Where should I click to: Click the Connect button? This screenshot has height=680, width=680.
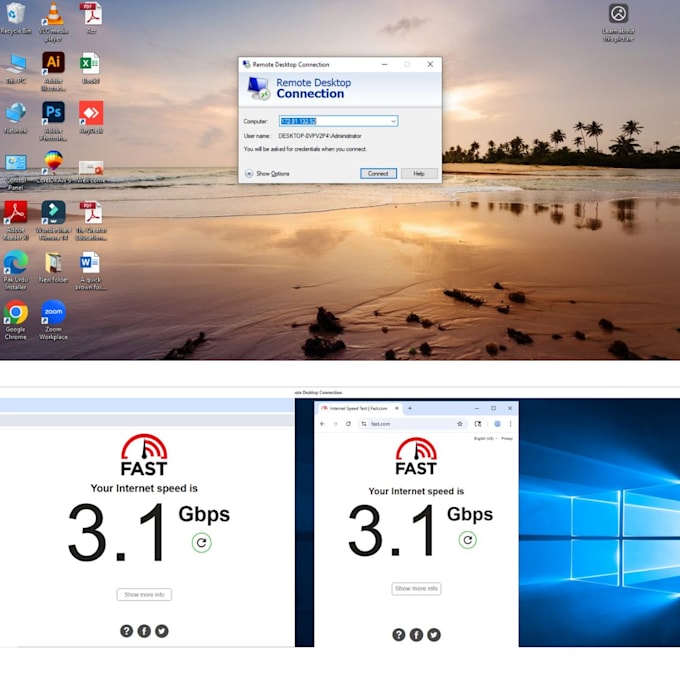(x=378, y=173)
